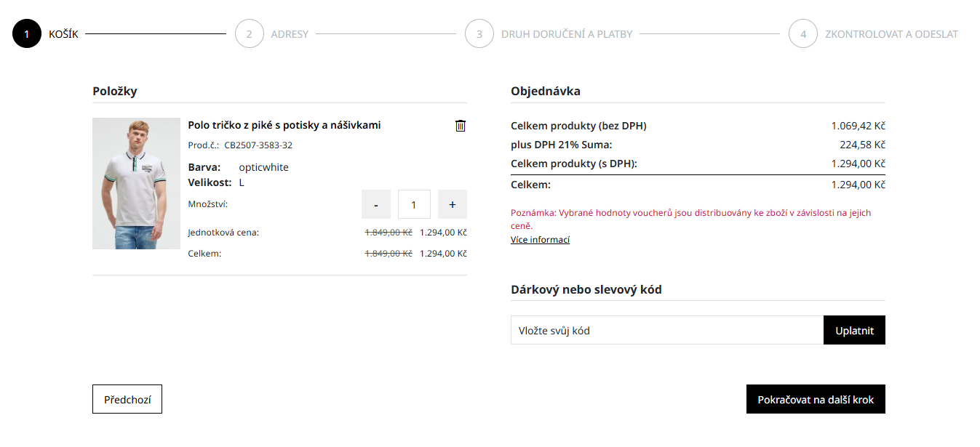980x447 pixels.
Task: Go back with the Předchozí button
Action: 127,399
